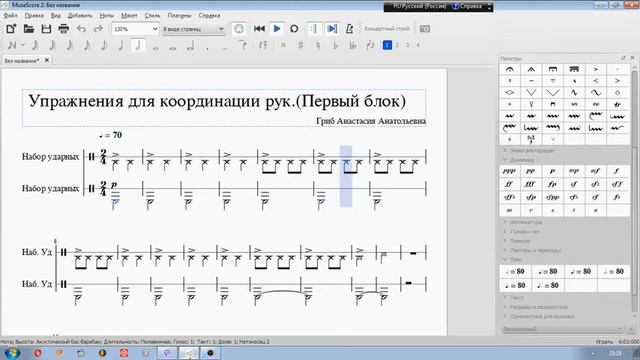The image size is (640, 360).
Task: Switch to the Без названия* score tab
Action: [x=22, y=60]
